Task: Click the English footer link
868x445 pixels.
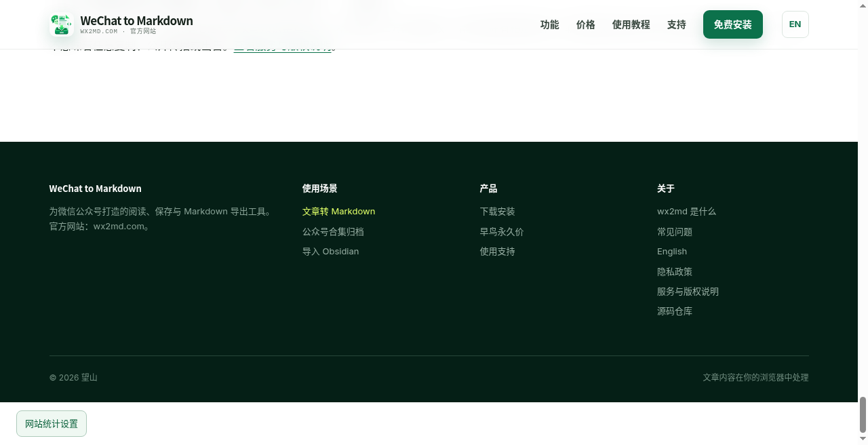Action: coord(672,252)
